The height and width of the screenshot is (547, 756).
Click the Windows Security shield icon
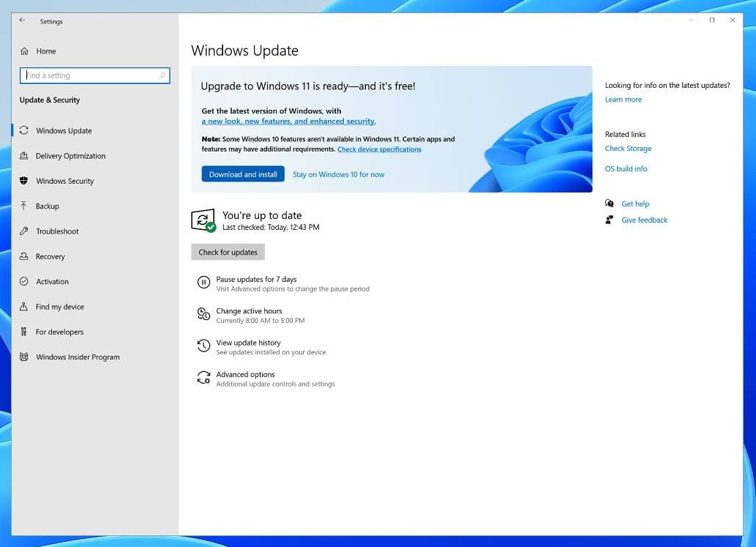[x=23, y=180]
